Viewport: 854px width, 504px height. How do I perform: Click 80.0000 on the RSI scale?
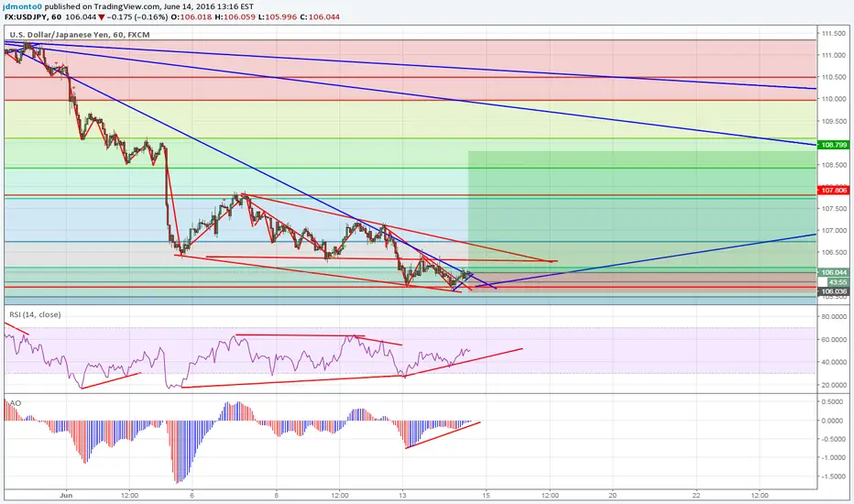[x=834, y=316]
